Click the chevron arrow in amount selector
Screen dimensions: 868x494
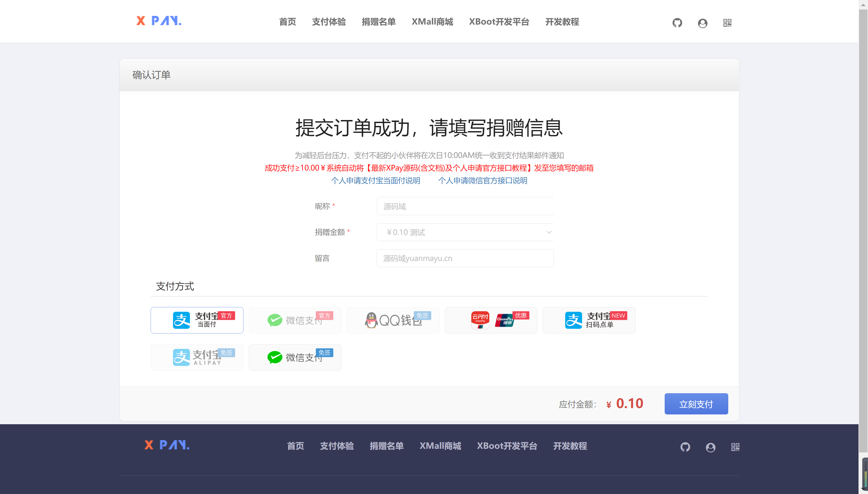tap(549, 232)
